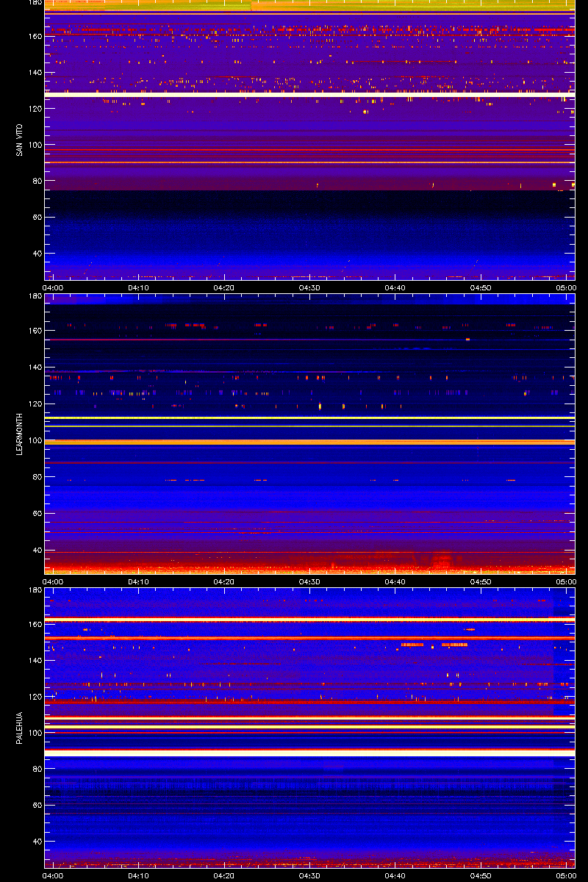
Task: Choose the 04:10 time label under Palehua
Action: [x=140, y=875]
